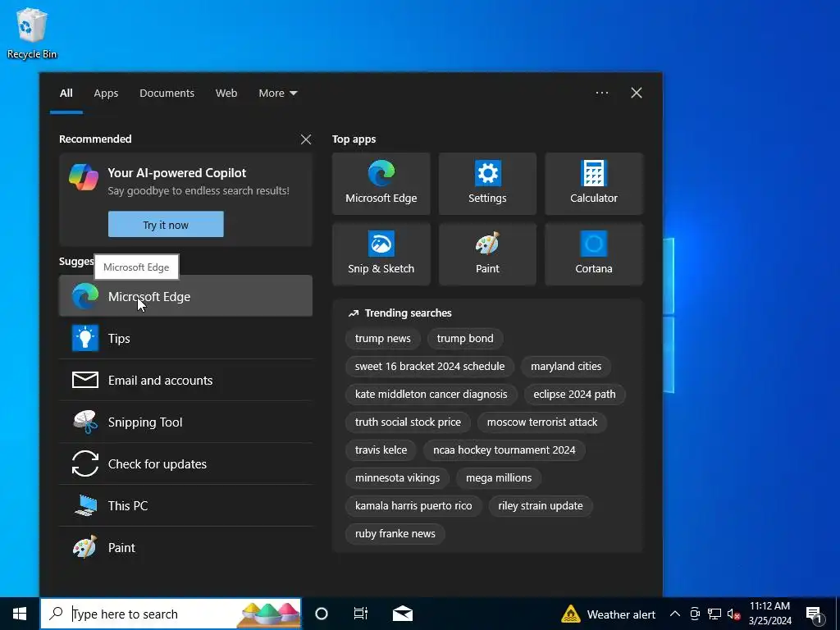Click the muted volume tray icon
840x630 pixels.
pos(733,614)
